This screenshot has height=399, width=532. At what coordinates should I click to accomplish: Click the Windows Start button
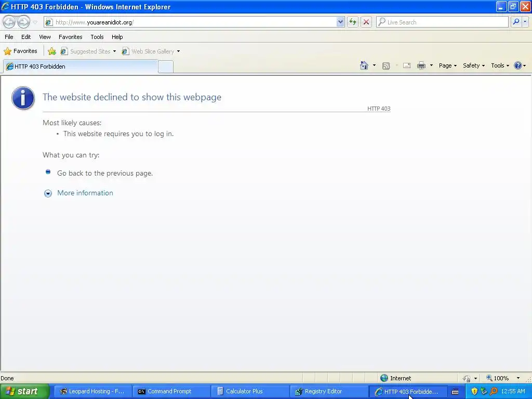[x=24, y=391]
